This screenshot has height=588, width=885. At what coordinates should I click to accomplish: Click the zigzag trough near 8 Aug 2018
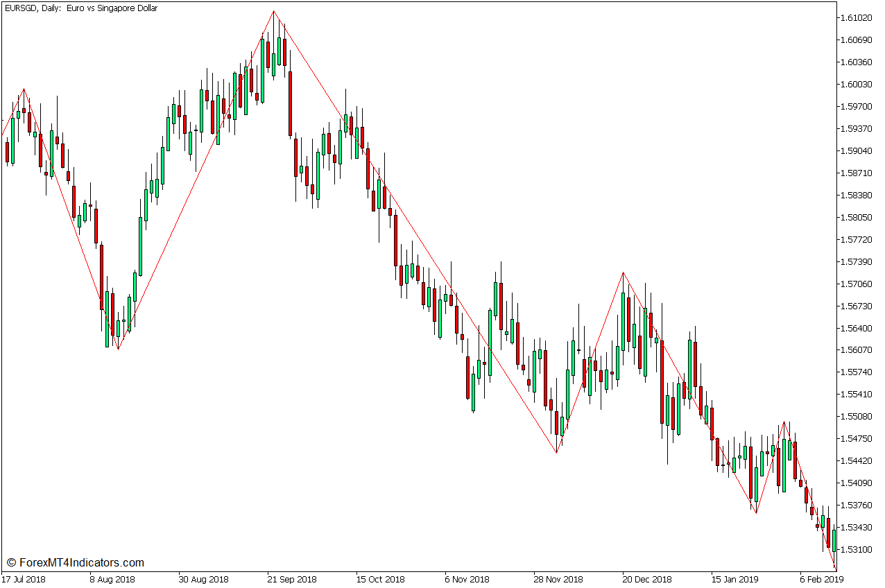coord(118,350)
